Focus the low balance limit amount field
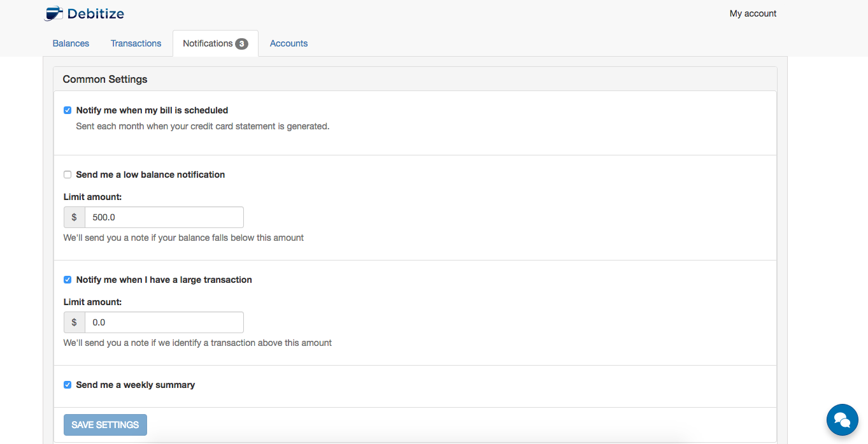The image size is (868, 444). click(164, 217)
